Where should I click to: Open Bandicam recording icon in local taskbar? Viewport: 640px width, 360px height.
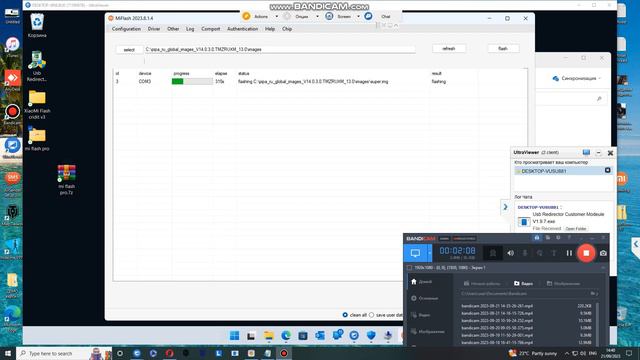coord(284,353)
